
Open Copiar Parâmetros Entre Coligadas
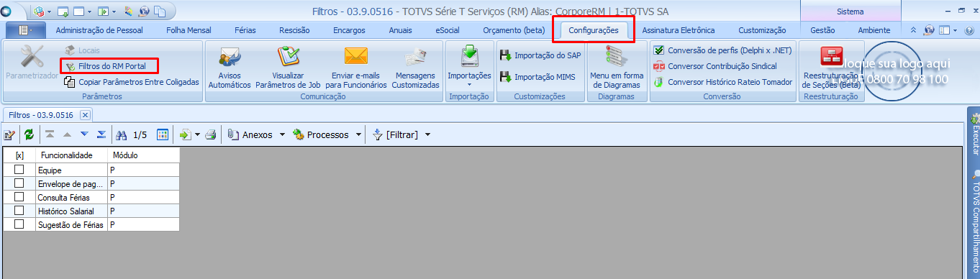(x=132, y=82)
